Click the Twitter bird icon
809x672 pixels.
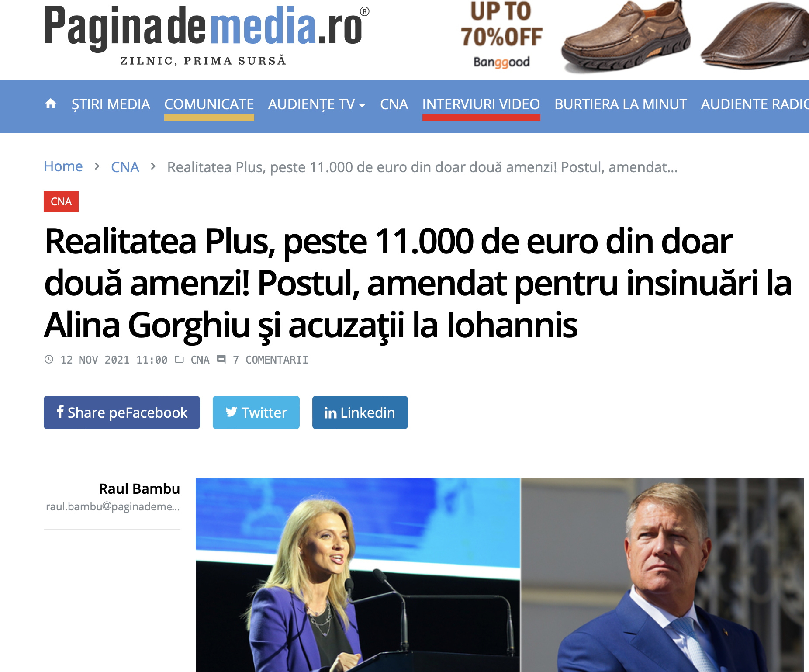point(231,412)
